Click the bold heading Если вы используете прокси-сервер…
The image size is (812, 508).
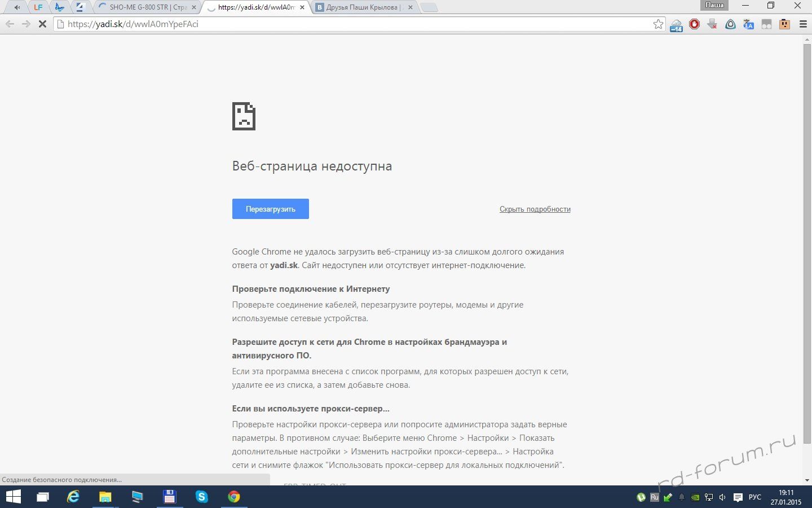pyautogui.click(x=311, y=409)
